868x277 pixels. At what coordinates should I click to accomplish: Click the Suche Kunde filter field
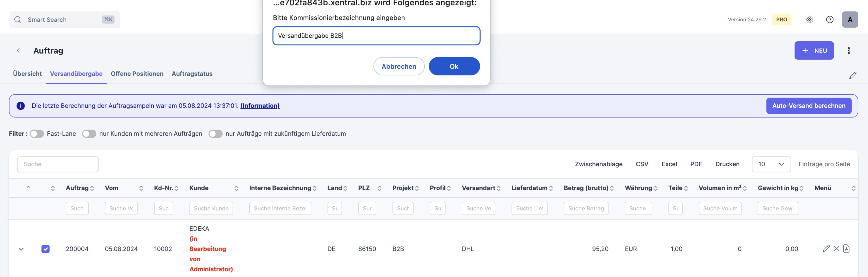pos(211,208)
